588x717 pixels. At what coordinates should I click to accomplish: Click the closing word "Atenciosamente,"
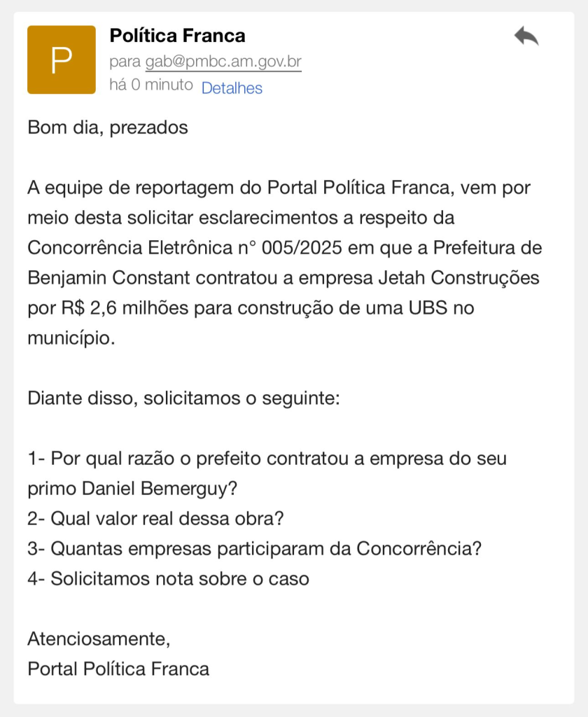[99, 639]
